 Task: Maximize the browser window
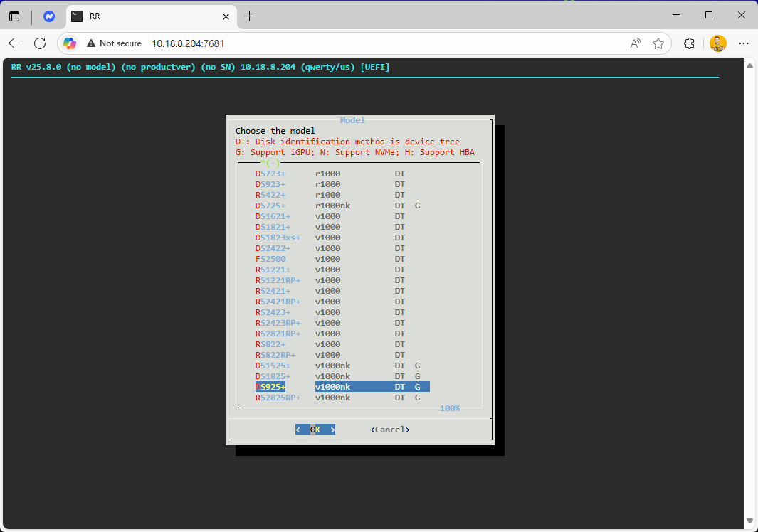click(x=709, y=15)
